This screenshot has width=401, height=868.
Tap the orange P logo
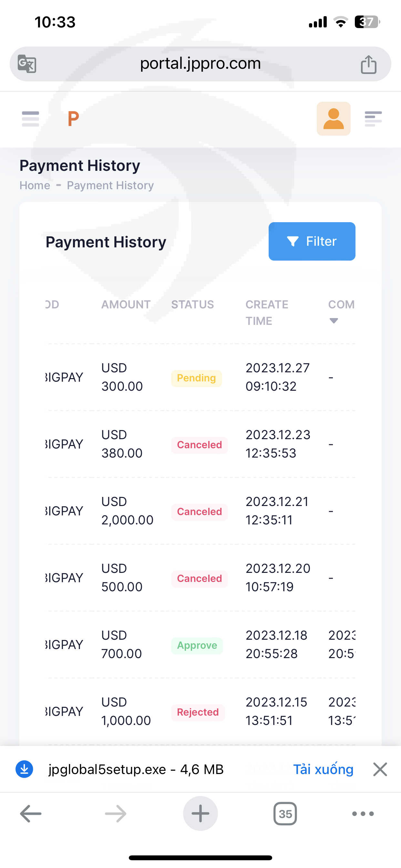[x=73, y=119]
